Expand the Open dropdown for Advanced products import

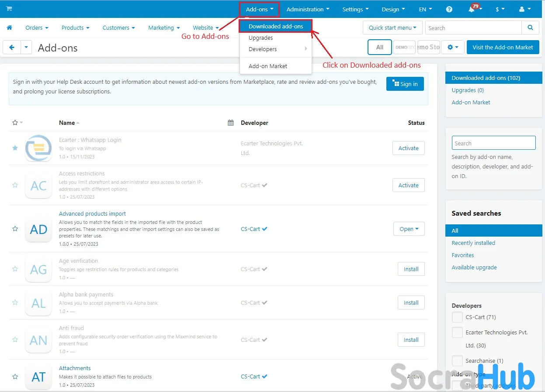(x=409, y=229)
